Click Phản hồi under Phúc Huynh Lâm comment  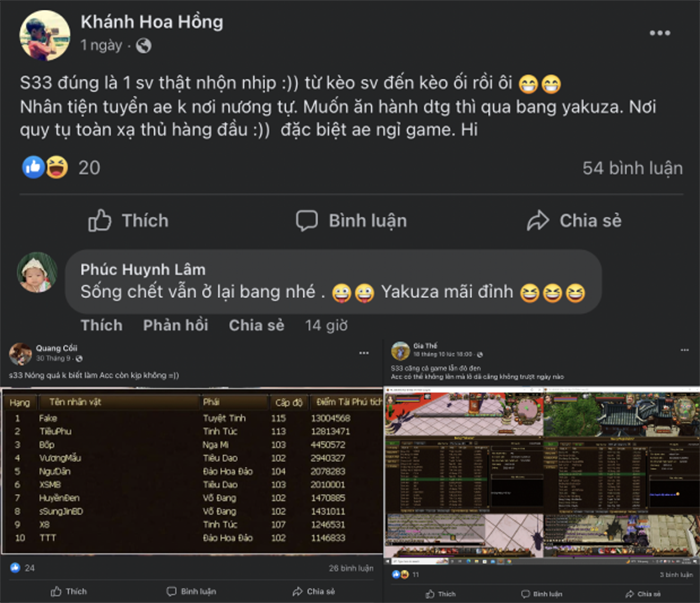click(175, 325)
